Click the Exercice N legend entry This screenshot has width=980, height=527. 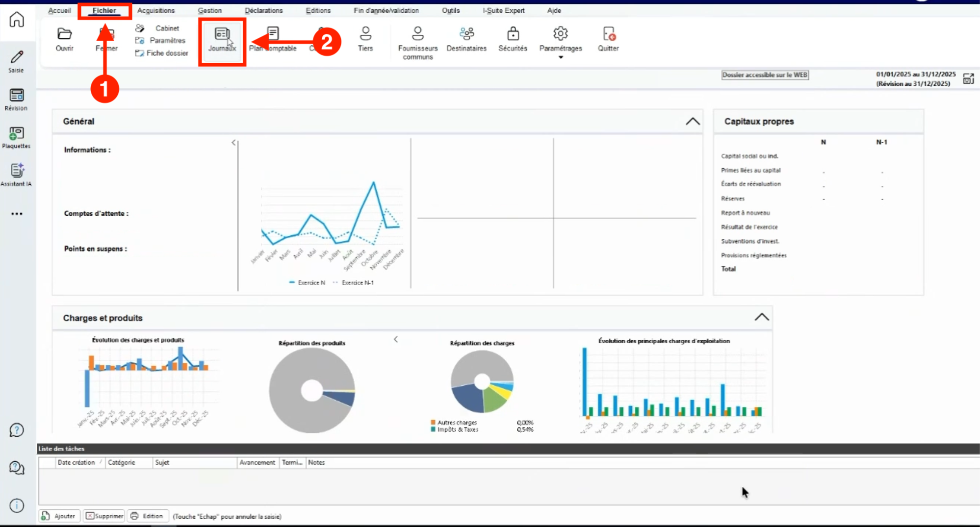click(307, 282)
